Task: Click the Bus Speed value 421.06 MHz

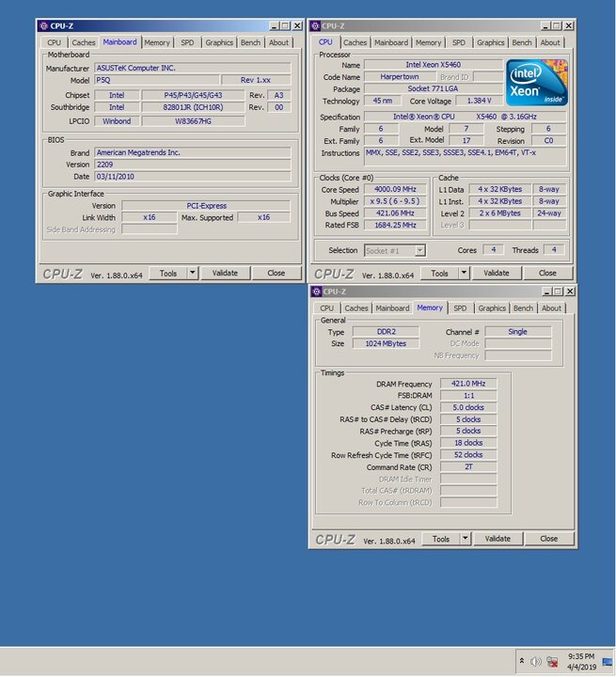Action: (395, 213)
